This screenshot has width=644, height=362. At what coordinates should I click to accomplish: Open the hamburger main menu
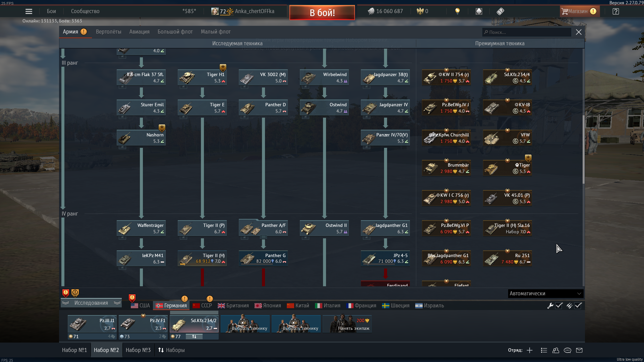coord(29,11)
